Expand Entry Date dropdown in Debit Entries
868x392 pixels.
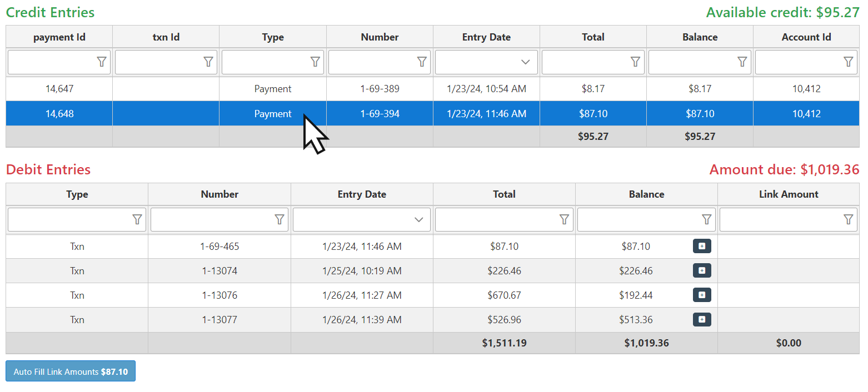click(419, 220)
